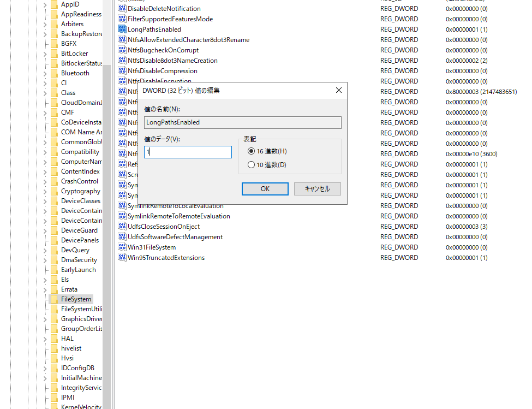The height and width of the screenshot is (409, 532).
Task: Click the FileSystem folder icon
Action: pos(54,299)
